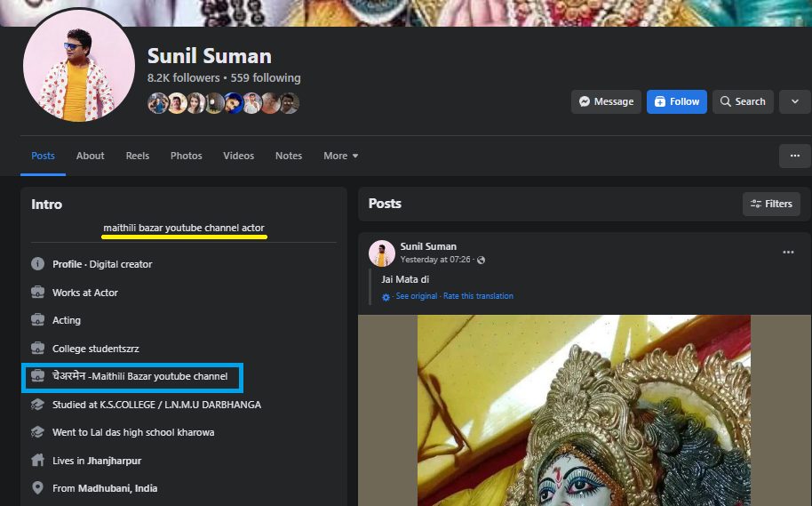Open the Notes tab
812x506 pixels.
[289, 156]
